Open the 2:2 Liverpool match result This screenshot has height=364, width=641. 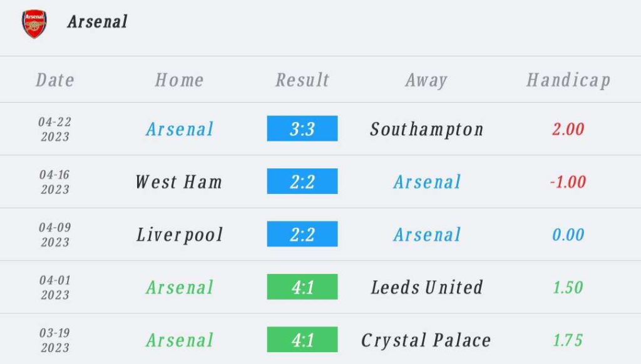pyautogui.click(x=302, y=235)
